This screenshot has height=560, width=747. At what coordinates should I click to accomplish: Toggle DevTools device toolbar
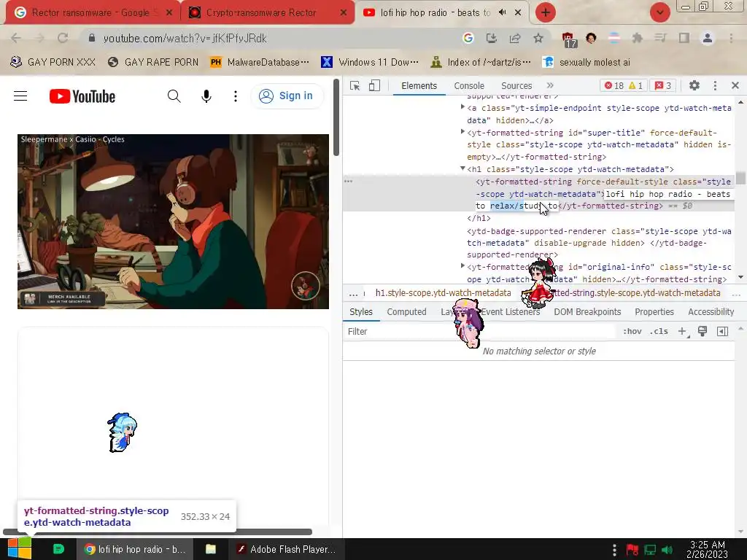tap(374, 86)
